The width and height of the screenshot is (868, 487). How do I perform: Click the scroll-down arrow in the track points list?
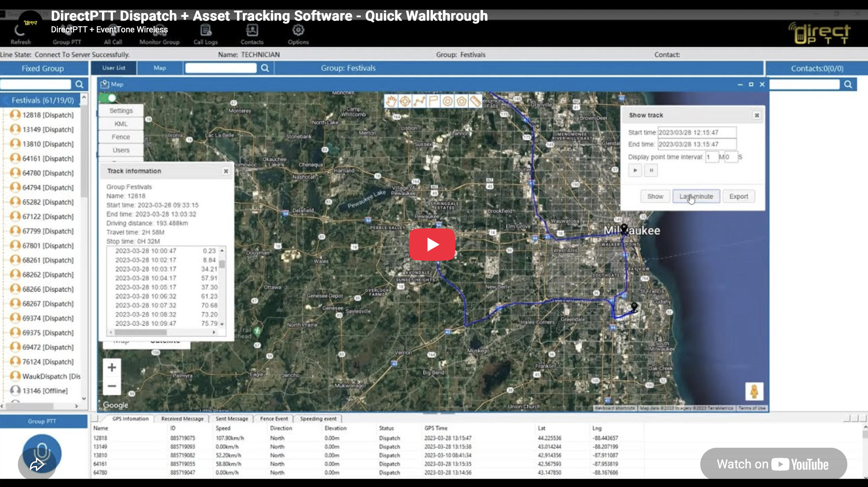(222, 324)
